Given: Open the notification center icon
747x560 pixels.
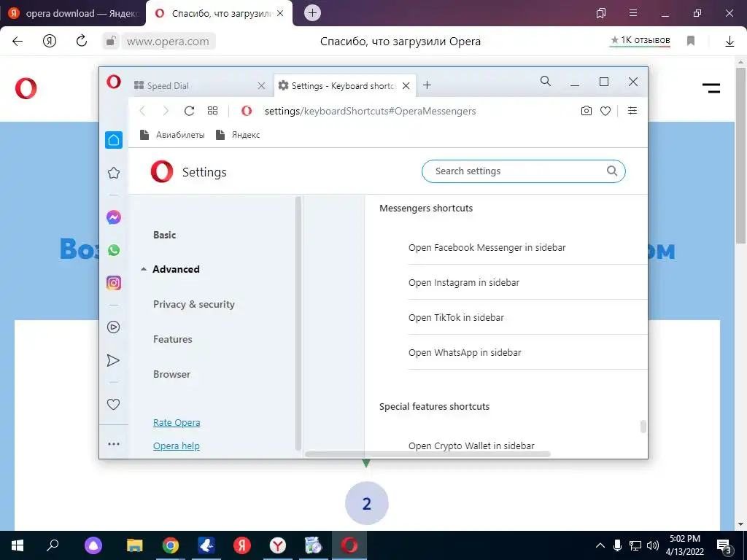Looking at the screenshot, I should (x=724, y=546).
